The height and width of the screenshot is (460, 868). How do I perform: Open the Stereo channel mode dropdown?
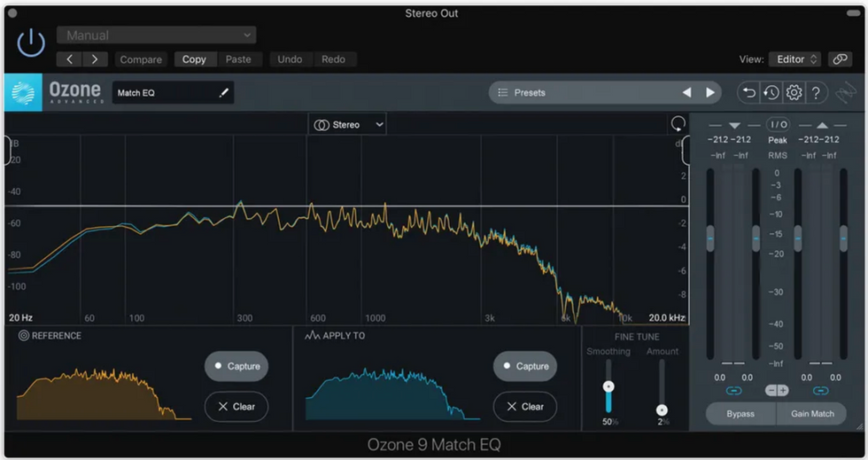click(x=347, y=125)
